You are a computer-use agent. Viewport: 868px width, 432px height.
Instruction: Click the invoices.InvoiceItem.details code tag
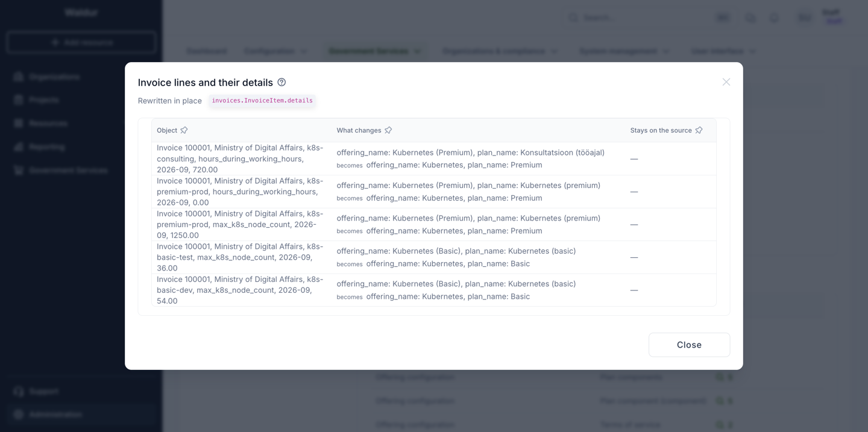[262, 101]
